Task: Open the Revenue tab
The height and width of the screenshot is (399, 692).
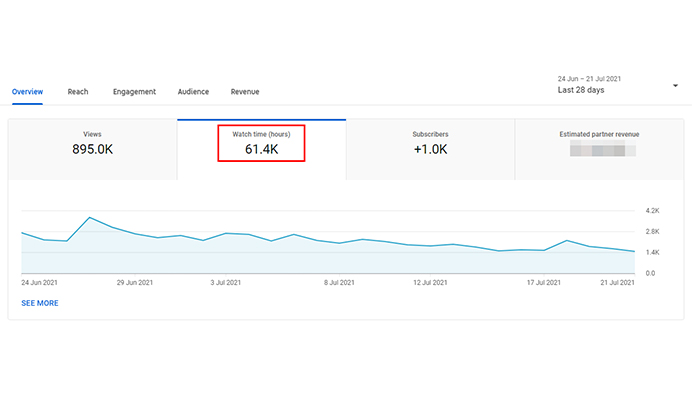Action: [245, 92]
